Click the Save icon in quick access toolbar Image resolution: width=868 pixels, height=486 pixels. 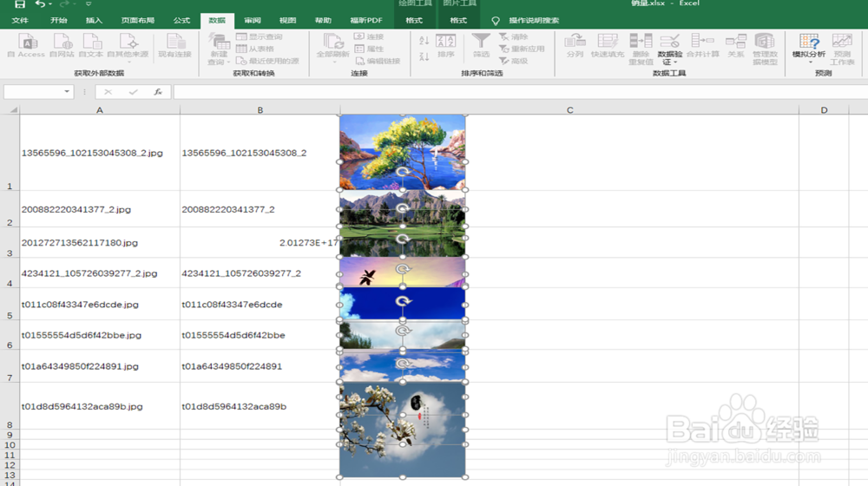[x=19, y=3]
